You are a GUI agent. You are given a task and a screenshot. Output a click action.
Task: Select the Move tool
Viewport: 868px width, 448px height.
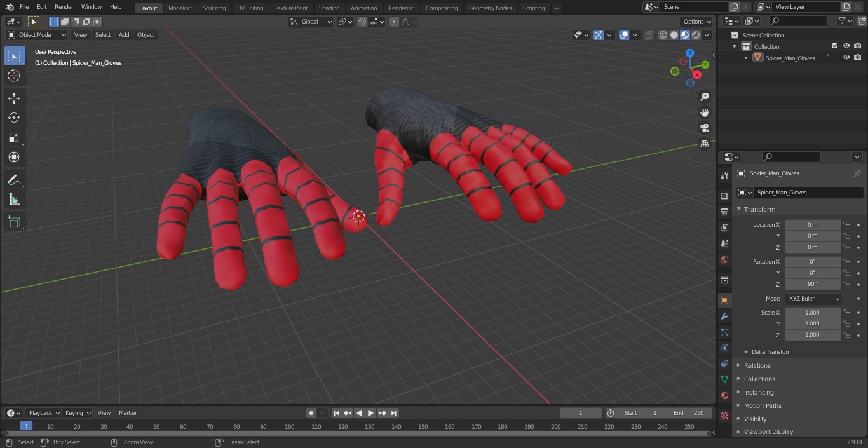[x=14, y=98]
